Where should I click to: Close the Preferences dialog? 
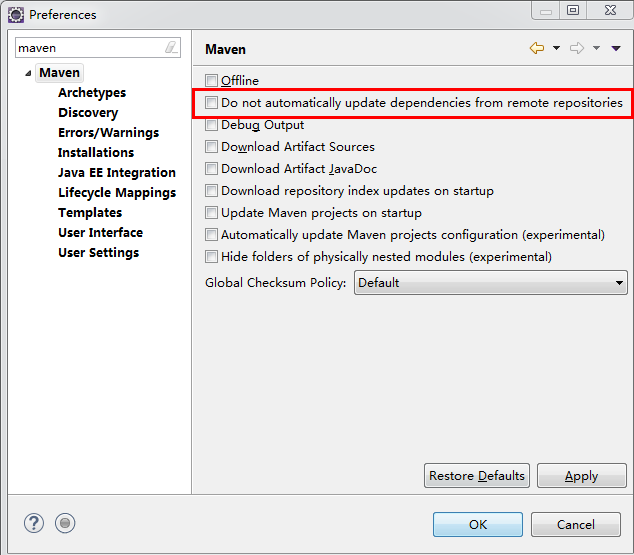610,10
